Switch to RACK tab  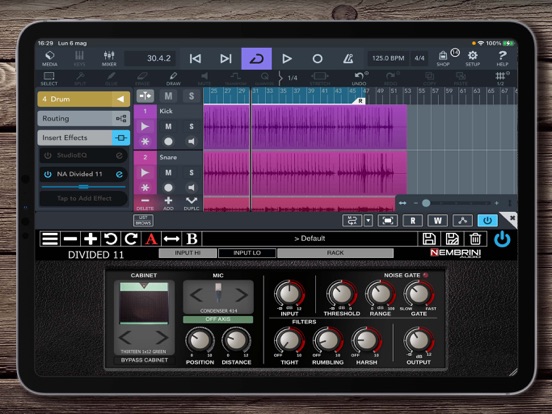(335, 253)
